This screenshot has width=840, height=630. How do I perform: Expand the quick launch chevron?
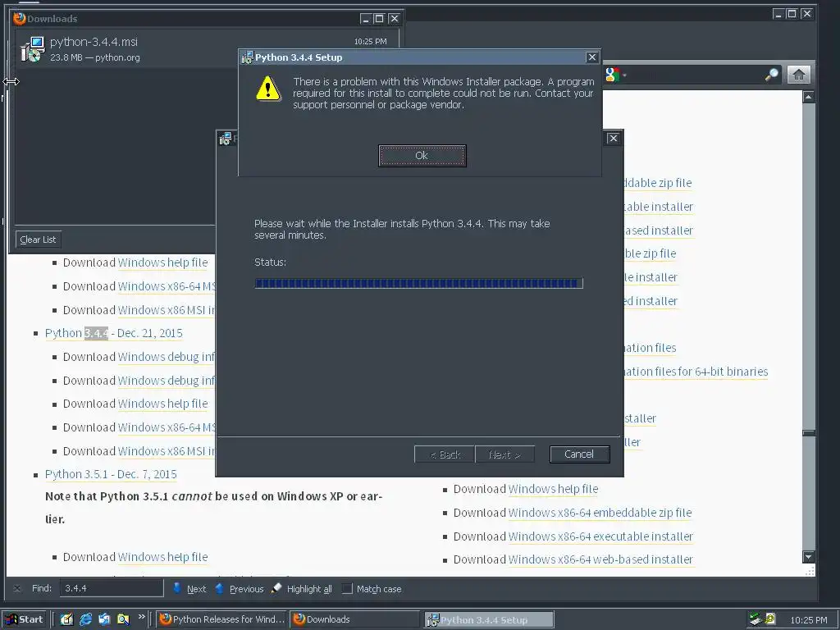coord(141,617)
